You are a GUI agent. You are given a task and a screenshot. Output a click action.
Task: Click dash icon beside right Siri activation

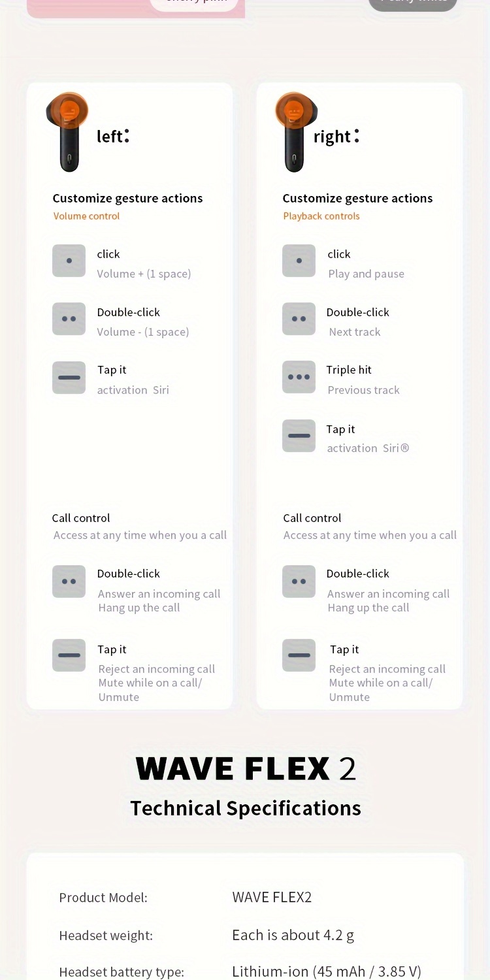[x=299, y=436]
